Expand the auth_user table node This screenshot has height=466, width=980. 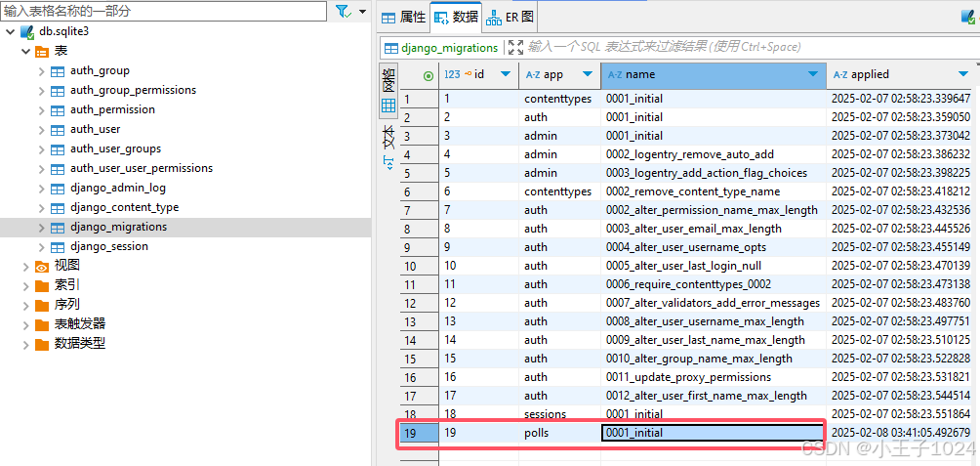(x=41, y=130)
